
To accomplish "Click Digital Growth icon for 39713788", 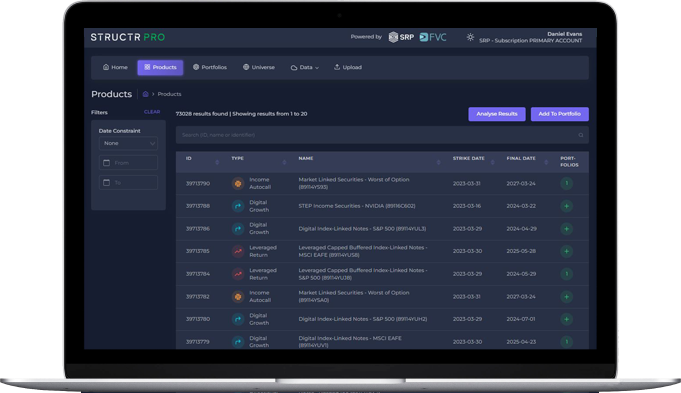I will (x=238, y=206).
